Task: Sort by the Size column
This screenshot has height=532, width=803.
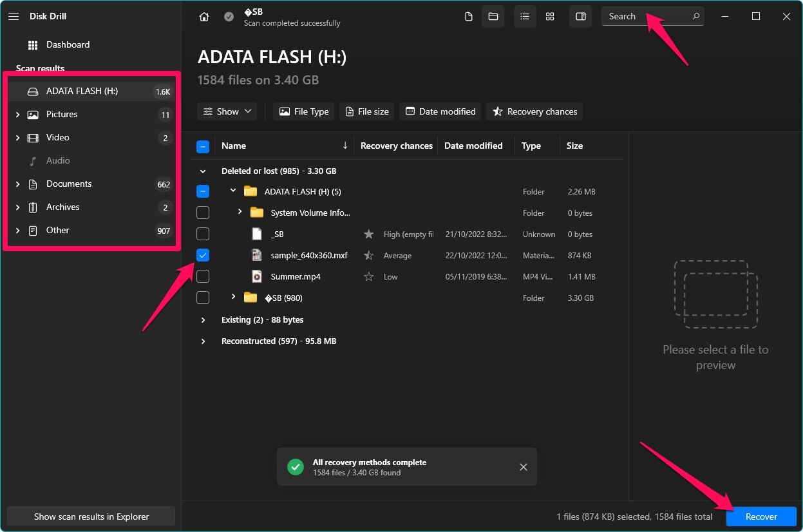Action: [574, 146]
